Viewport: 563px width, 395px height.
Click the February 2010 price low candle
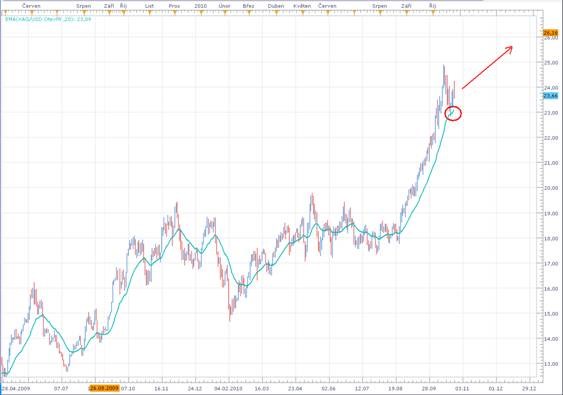(x=230, y=311)
